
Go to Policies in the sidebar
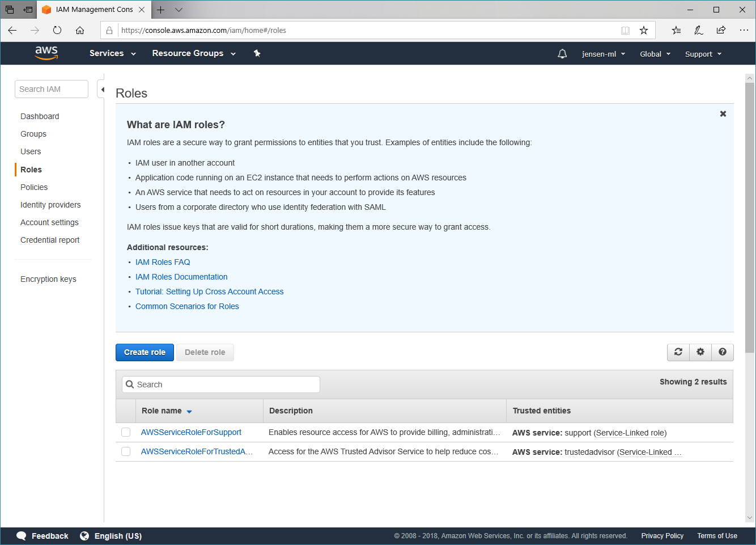34,187
